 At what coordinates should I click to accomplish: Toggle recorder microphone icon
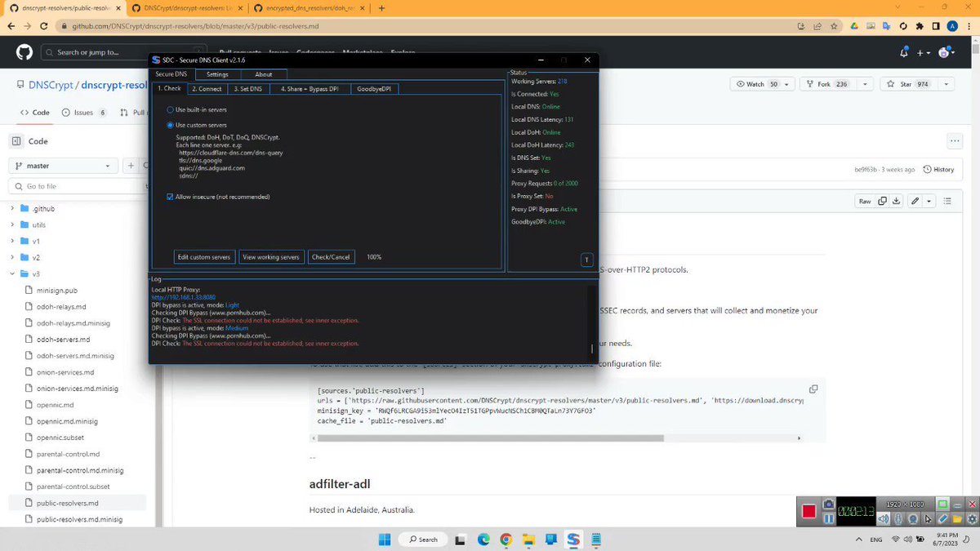tap(898, 518)
